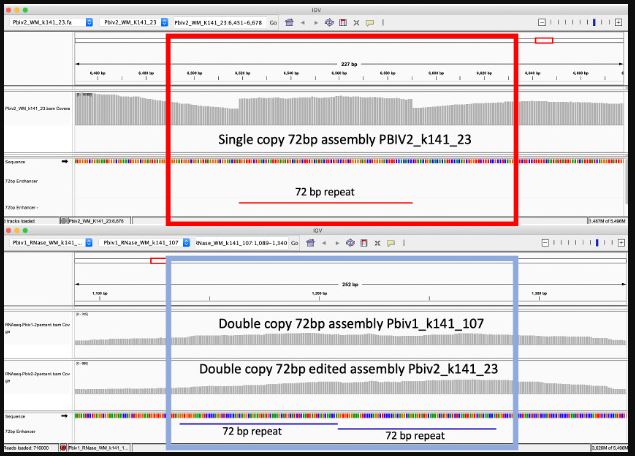
Task: Click first blue 72 bp repeat feature line
Action: (x=258, y=424)
